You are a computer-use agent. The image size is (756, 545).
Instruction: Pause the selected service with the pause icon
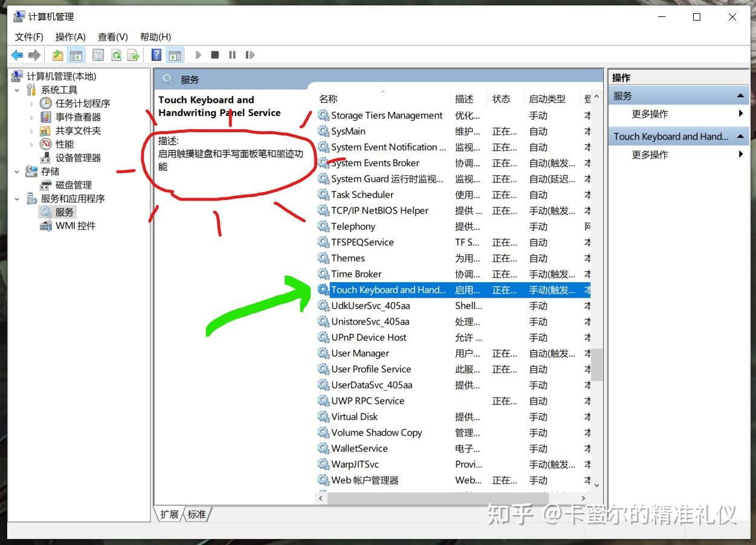(x=232, y=54)
